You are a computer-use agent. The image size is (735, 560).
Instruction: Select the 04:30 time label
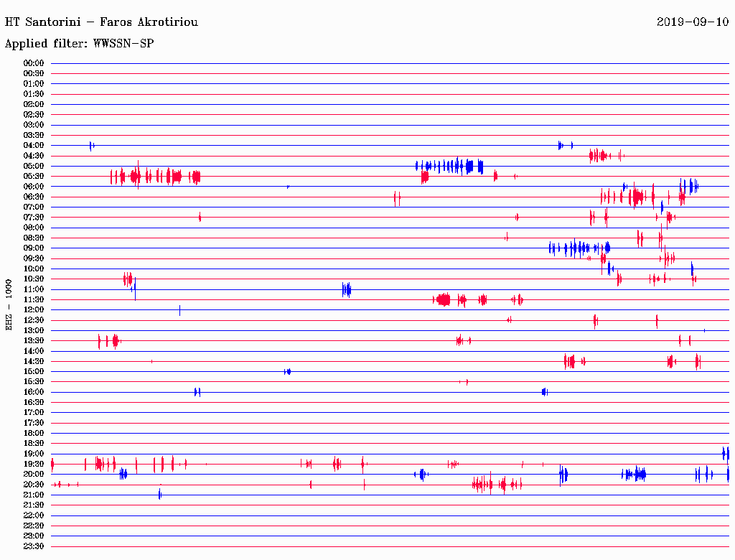(33, 156)
